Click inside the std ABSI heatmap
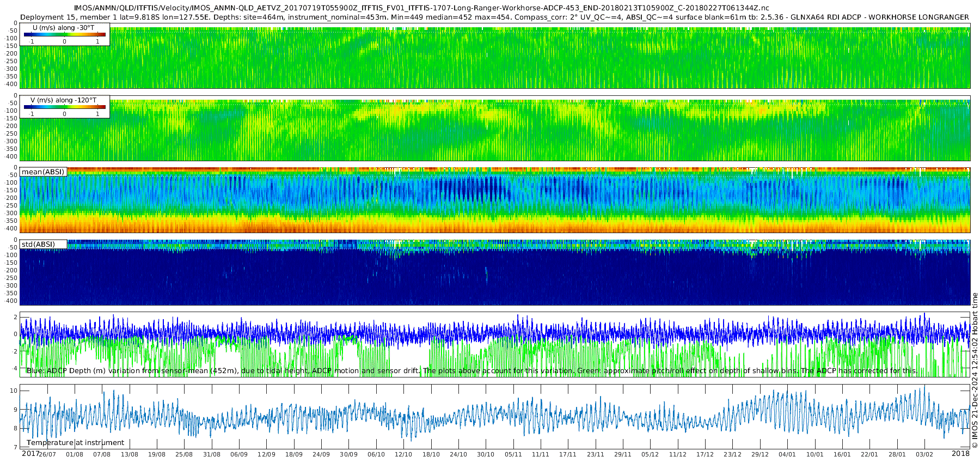The image size is (980, 463). [495, 272]
